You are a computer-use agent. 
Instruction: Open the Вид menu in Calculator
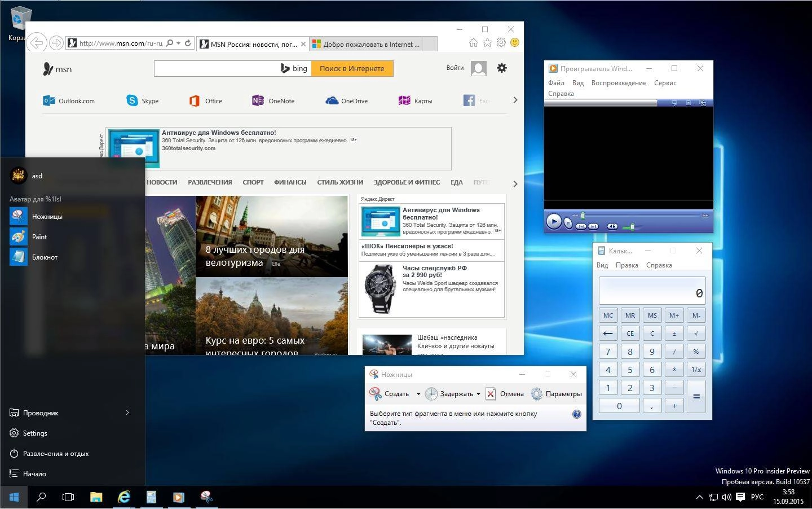(x=602, y=265)
